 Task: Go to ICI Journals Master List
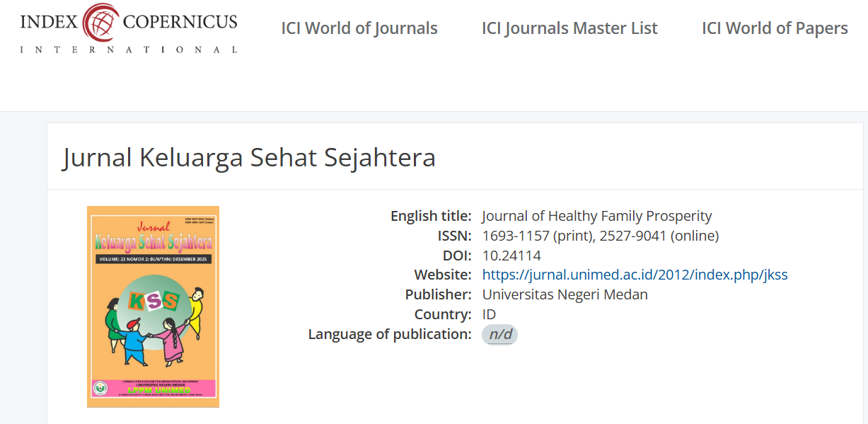coord(569,28)
